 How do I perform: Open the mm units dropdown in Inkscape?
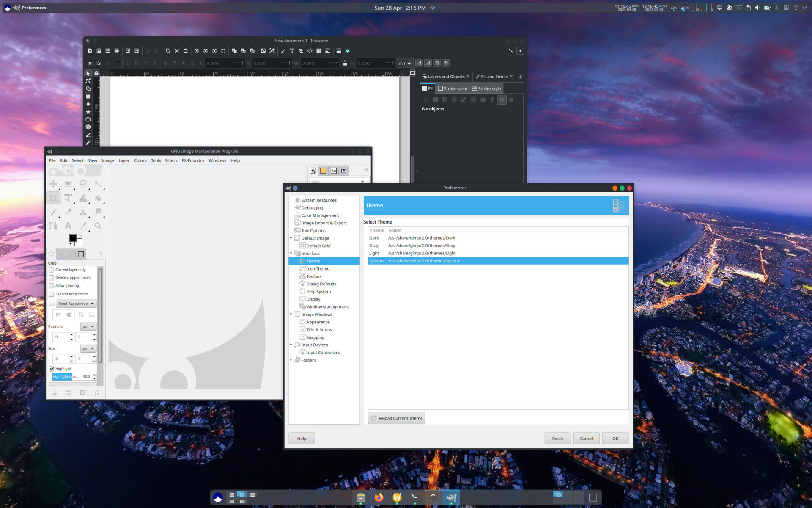click(404, 63)
